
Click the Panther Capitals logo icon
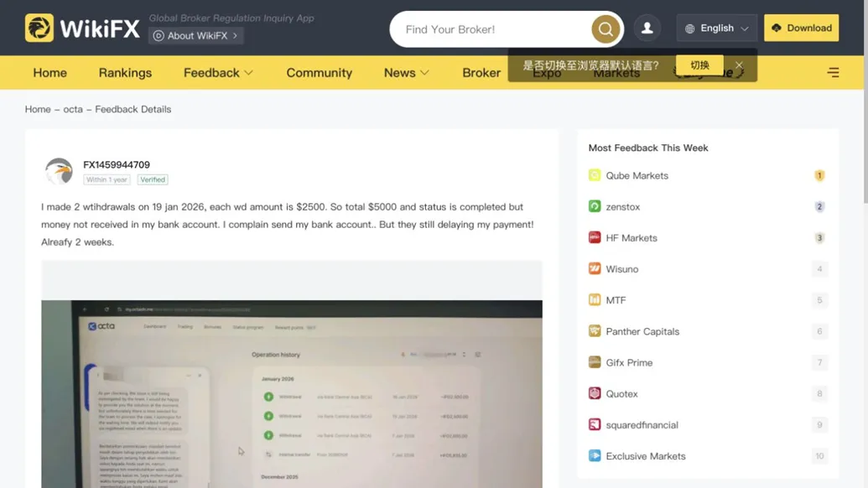[595, 331]
